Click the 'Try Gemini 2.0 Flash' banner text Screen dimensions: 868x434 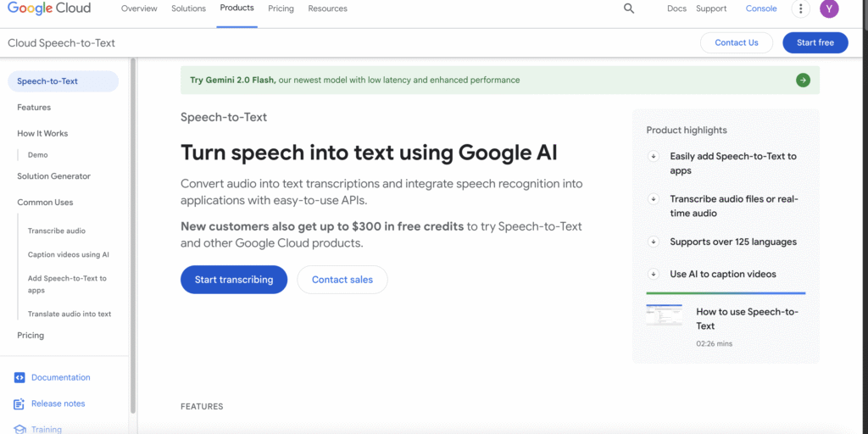[355, 80]
